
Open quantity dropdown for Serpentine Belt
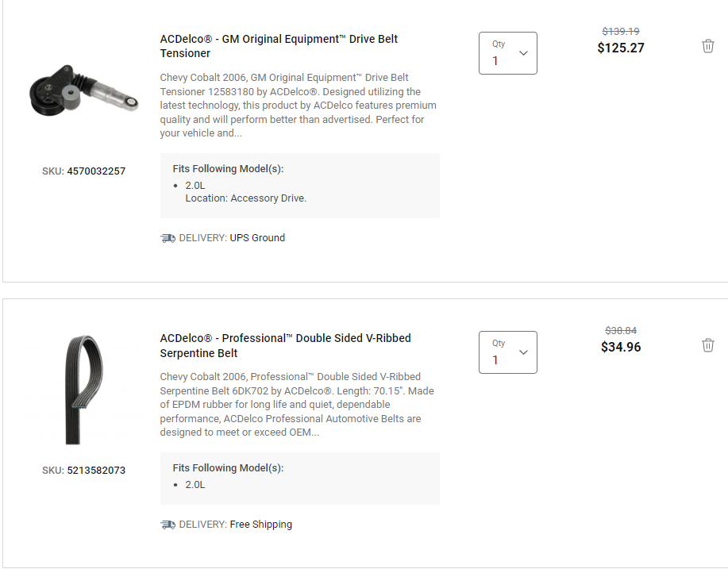[x=508, y=352]
